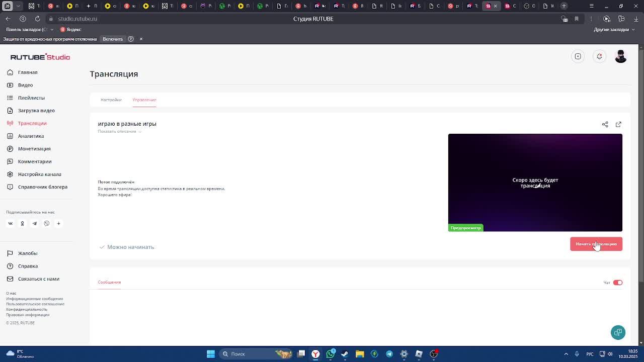Click the studio.rutube.ru address field

coord(77,19)
